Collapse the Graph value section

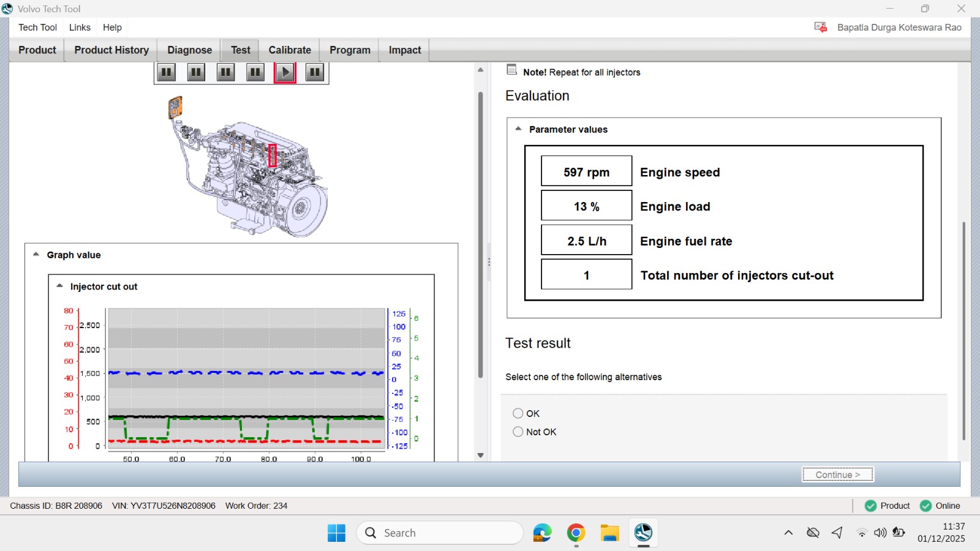coord(36,254)
